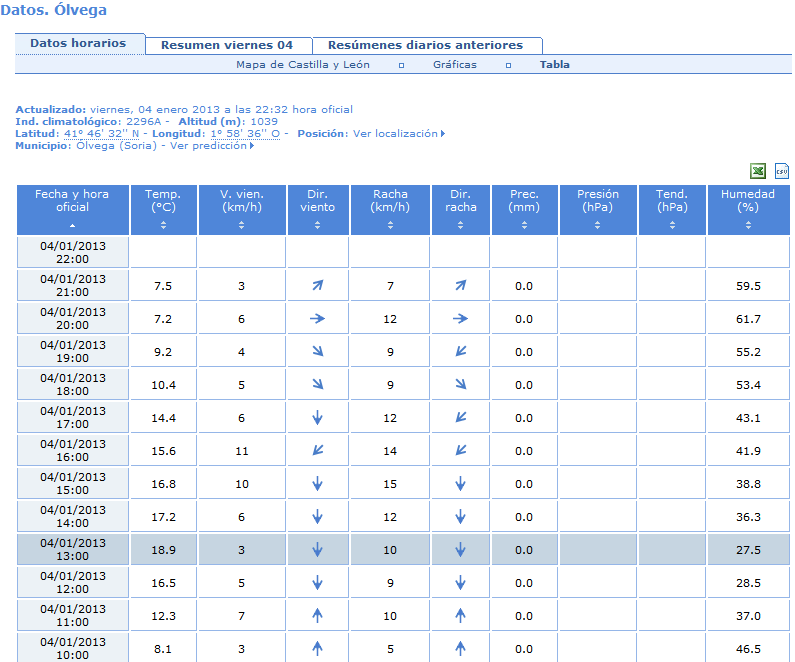The width and height of the screenshot is (795, 662).
Task: Click gust direction arrow in 20:00 row
Action: (x=460, y=319)
